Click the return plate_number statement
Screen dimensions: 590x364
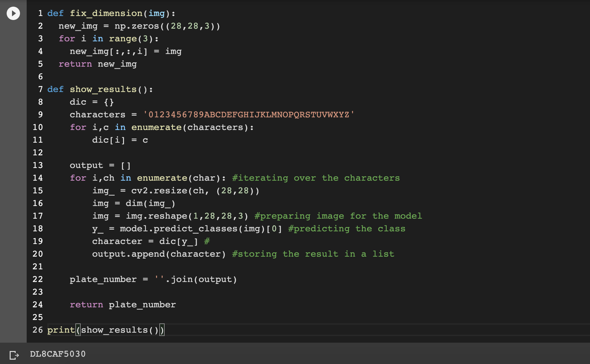point(123,305)
